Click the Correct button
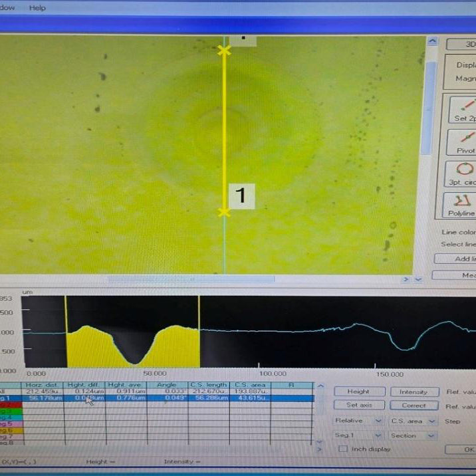 coord(414,406)
